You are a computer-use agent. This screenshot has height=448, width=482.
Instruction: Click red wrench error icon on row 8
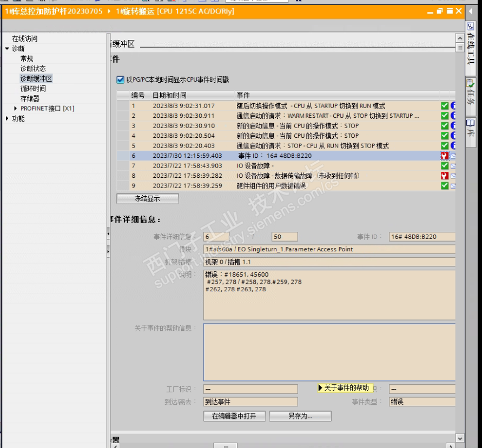(445, 176)
